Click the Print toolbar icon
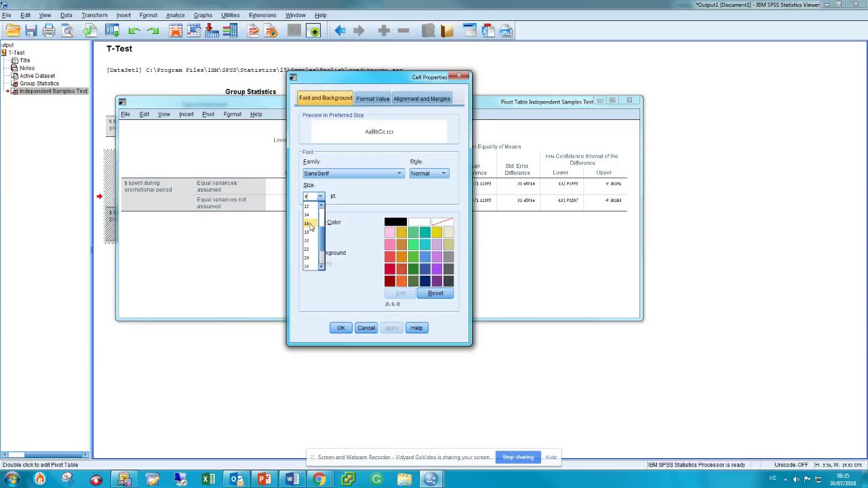This screenshot has width=868, height=488. [x=49, y=30]
